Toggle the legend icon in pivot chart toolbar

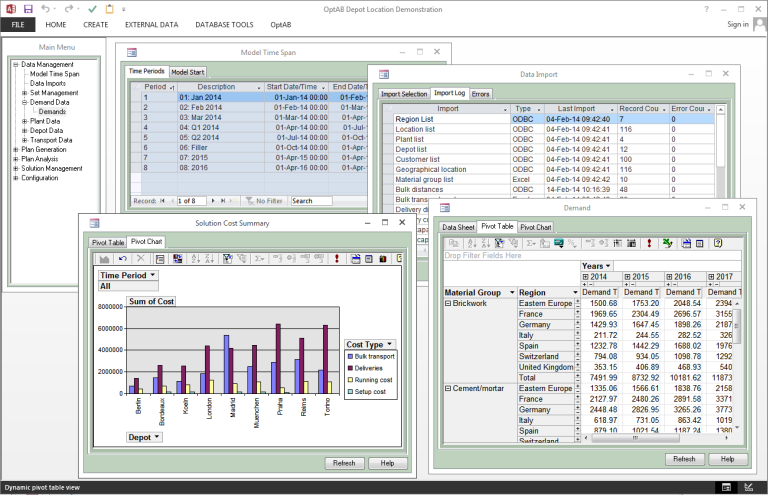[160, 259]
